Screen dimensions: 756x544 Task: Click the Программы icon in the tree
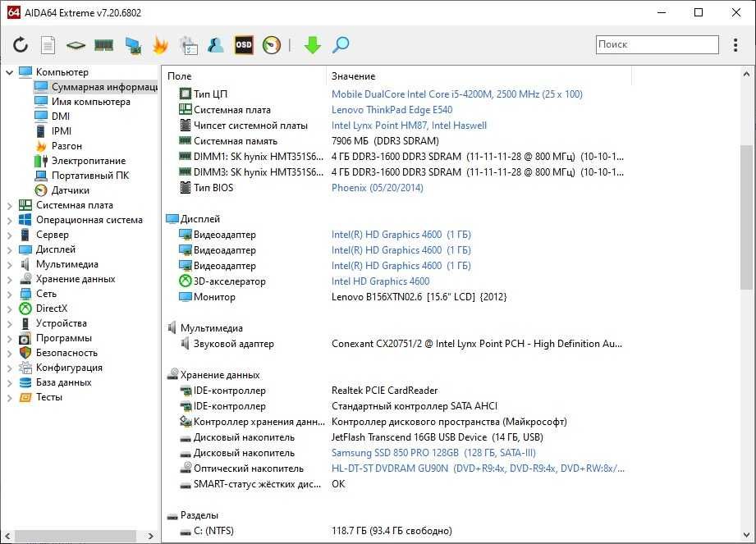pyautogui.click(x=25, y=338)
